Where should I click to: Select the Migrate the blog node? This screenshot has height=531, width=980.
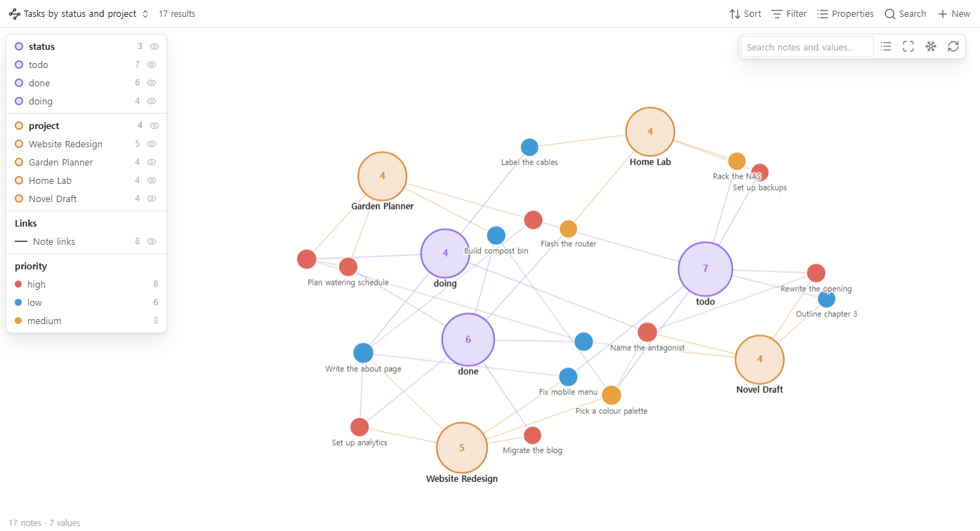click(x=532, y=436)
